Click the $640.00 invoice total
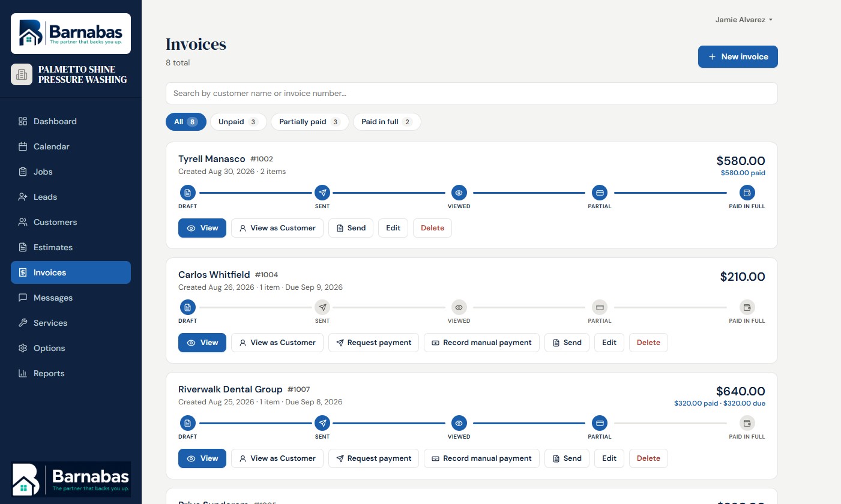 (x=741, y=391)
